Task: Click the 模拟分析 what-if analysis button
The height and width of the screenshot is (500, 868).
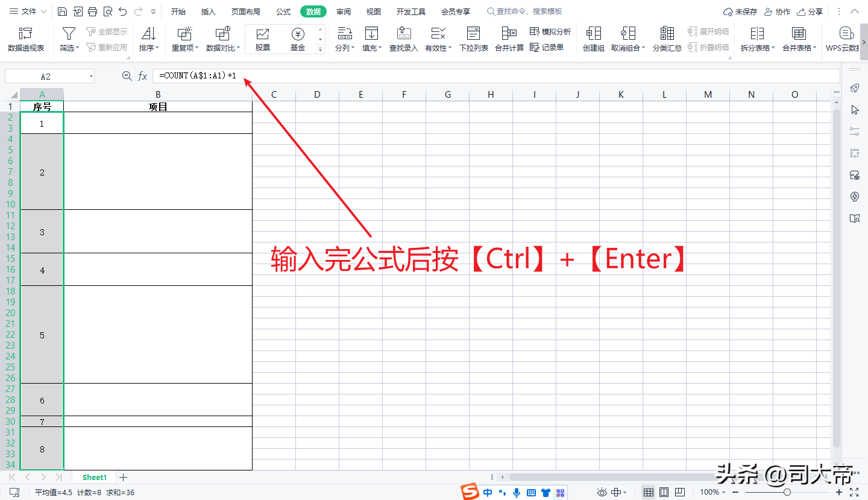Action: pos(550,31)
